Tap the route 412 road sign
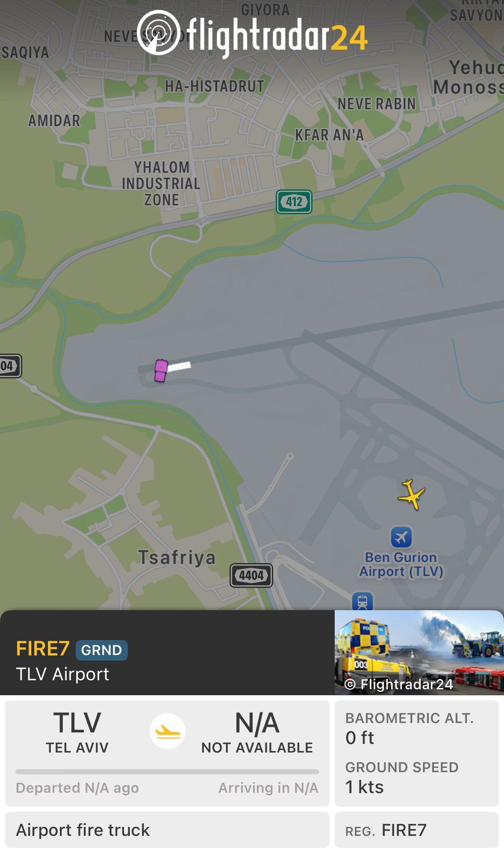This screenshot has height=853, width=504. click(294, 201)
